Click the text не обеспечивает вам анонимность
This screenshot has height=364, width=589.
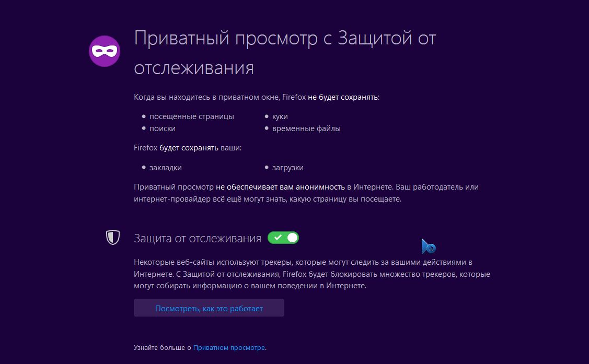click(280, 187)
